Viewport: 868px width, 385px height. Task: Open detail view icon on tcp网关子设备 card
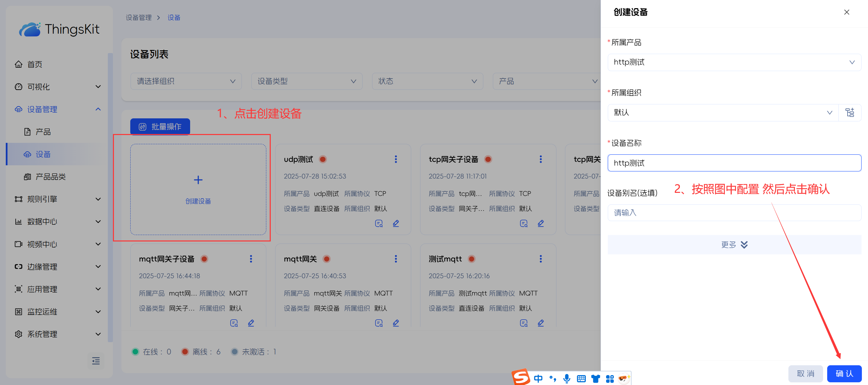click(x=523, y=223)
